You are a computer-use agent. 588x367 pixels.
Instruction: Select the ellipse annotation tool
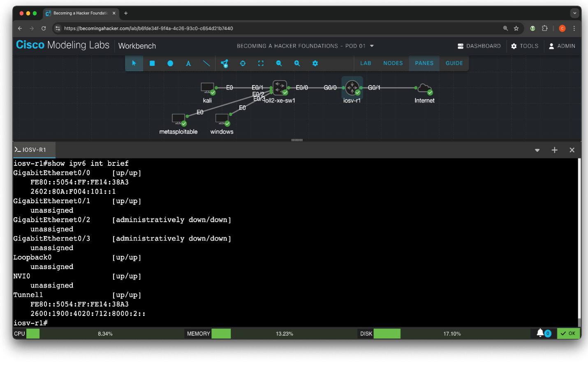click(170, 63)
